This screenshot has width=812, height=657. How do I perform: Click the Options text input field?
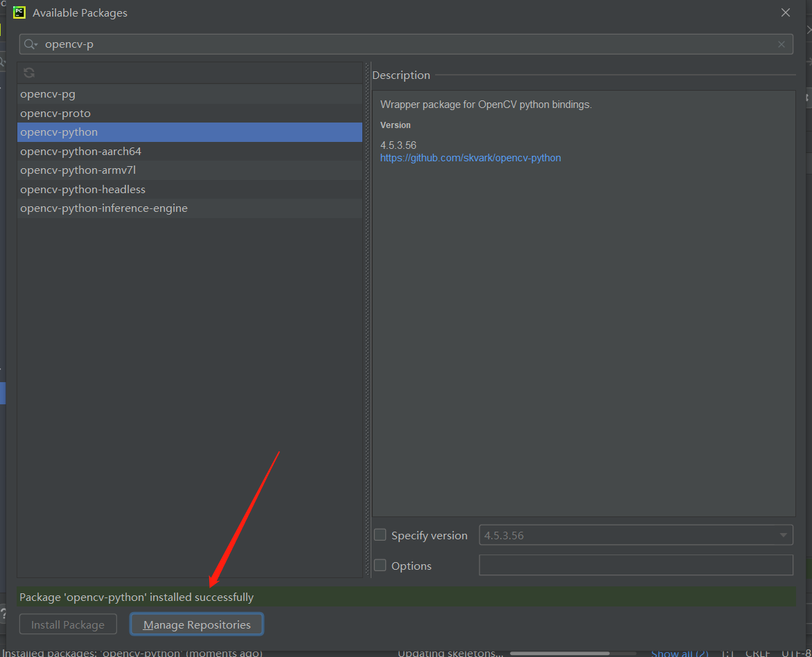636,565
